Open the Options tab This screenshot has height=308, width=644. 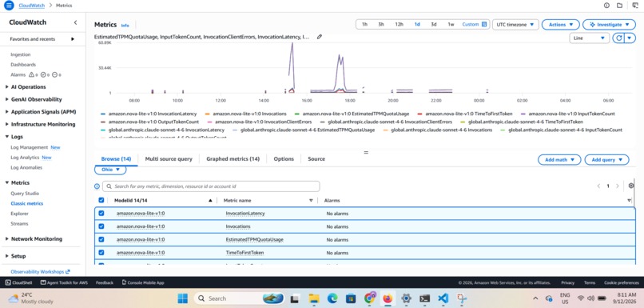pyautogui.click(x=284, y=158)
